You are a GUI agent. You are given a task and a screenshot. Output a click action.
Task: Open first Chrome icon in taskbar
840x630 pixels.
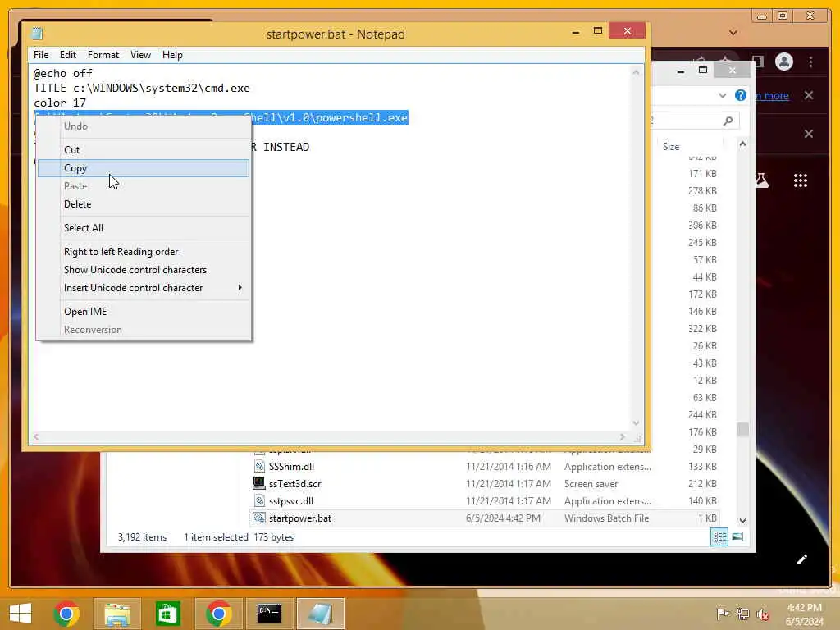pos(66,614)
